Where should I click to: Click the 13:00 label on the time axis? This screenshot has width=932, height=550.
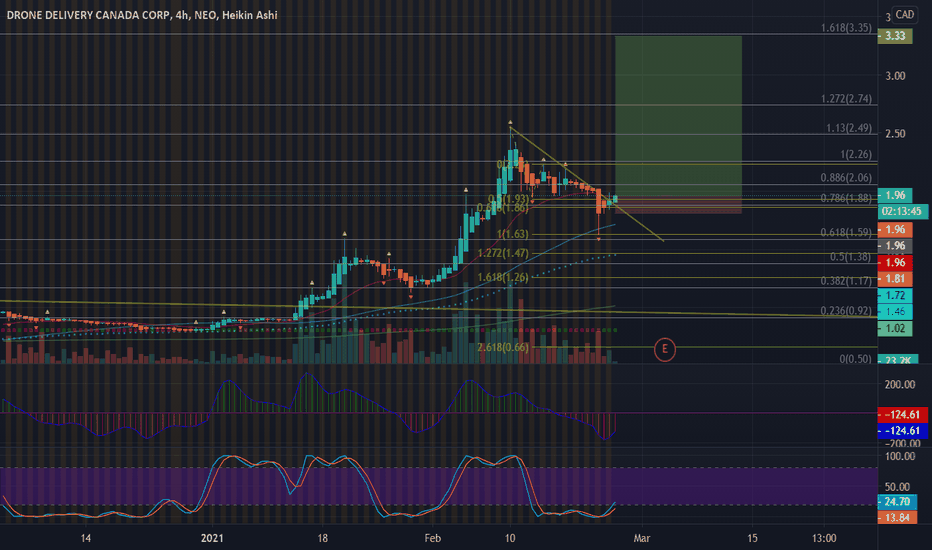pos(824,538)
